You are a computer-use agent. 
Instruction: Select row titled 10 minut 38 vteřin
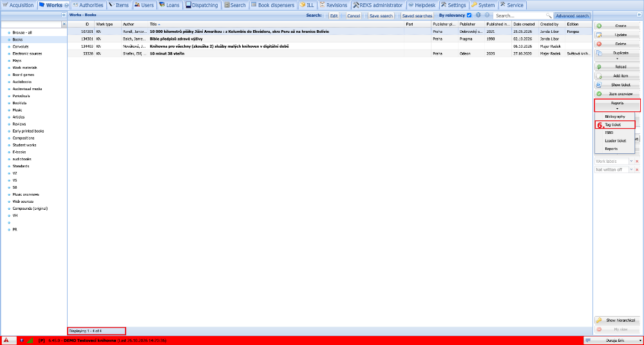coord(330,53)
